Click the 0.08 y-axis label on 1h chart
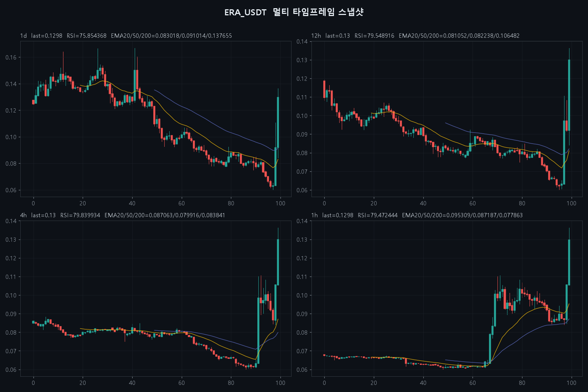The image size is (588, 392). 302,332
